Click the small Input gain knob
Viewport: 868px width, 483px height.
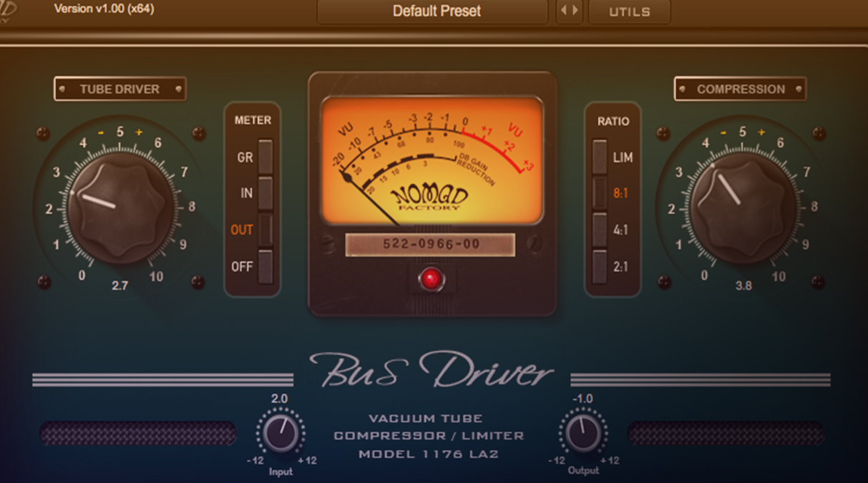pos(281,432)
